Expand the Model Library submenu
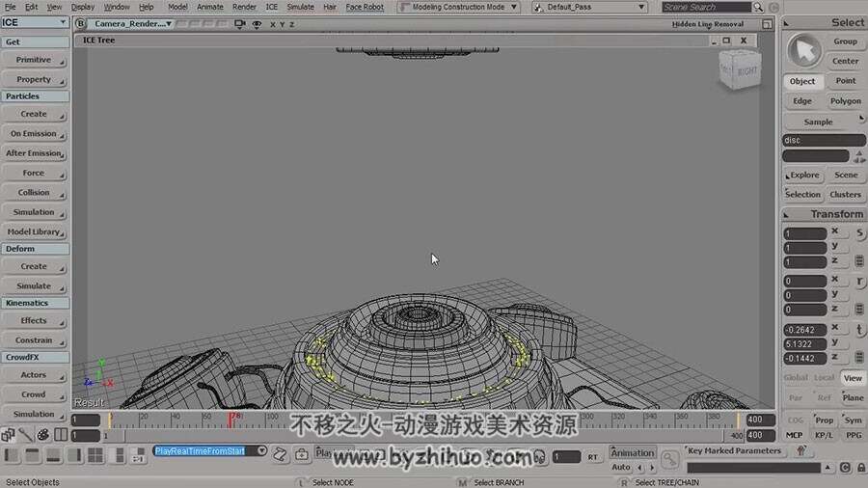The image size is (868, 488). tap(35, 231)
